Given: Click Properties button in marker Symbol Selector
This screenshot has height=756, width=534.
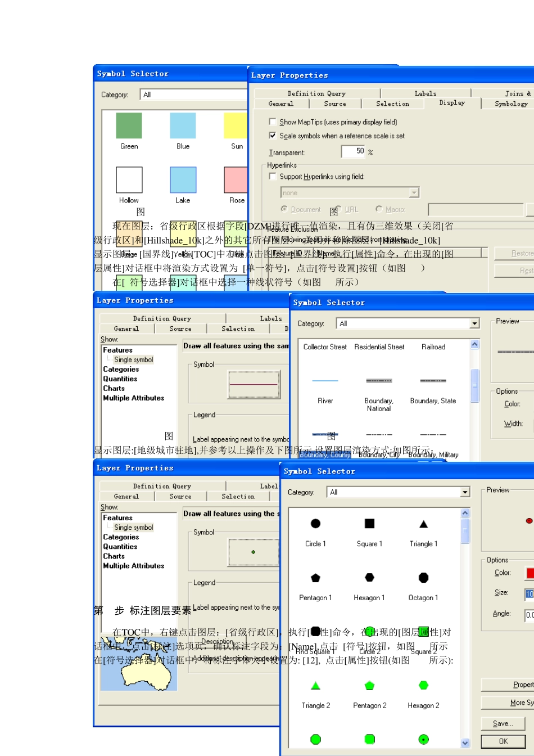Looking at the screenshot, I should coord(508,685).
